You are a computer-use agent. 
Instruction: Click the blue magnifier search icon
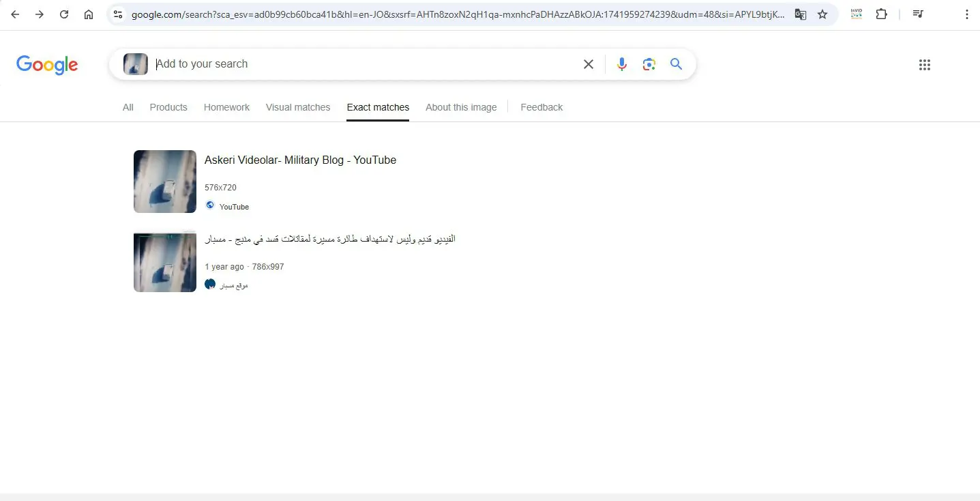[x=676, y=64]
